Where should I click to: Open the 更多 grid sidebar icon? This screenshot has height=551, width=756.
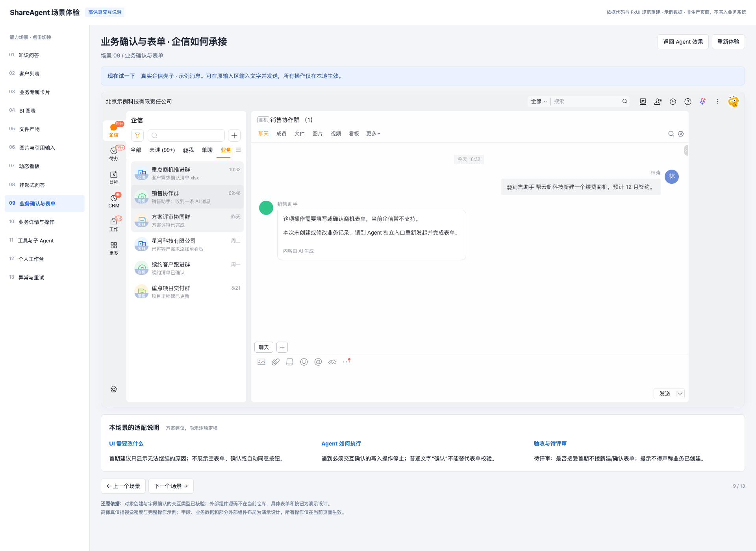coord(114,248)
